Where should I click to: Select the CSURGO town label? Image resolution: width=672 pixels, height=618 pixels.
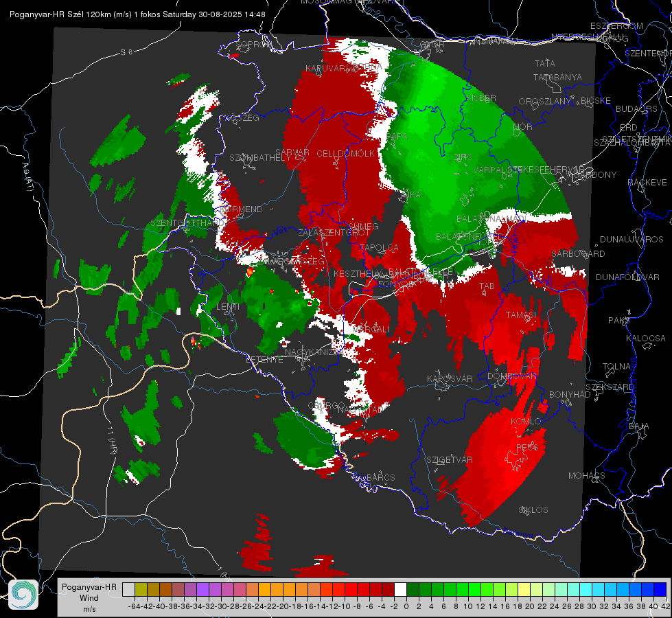coord(326,406)
